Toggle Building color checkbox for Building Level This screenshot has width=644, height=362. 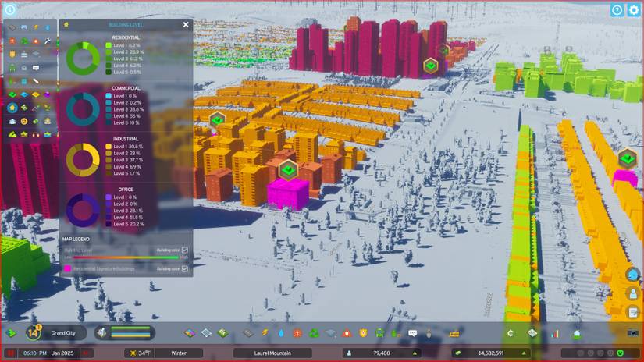185,250
